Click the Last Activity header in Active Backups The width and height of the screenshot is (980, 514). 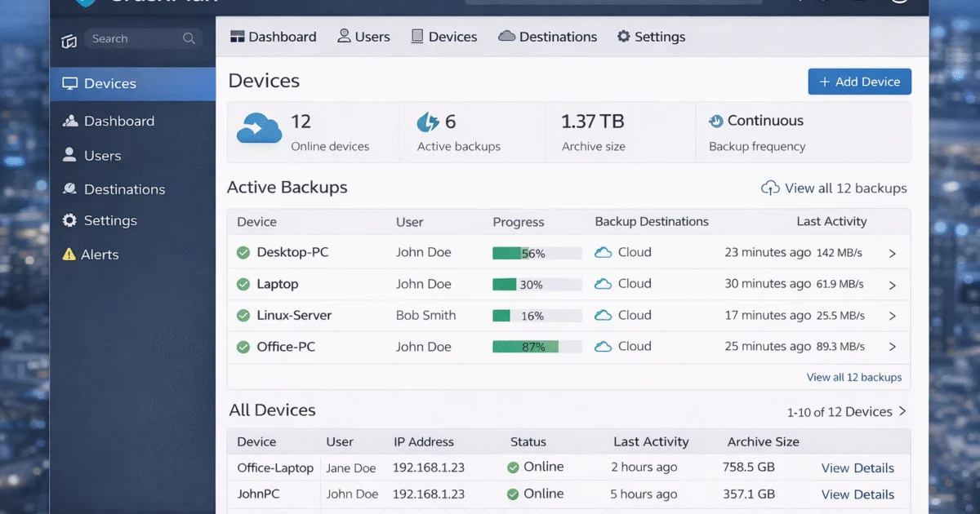coord(831,221)
